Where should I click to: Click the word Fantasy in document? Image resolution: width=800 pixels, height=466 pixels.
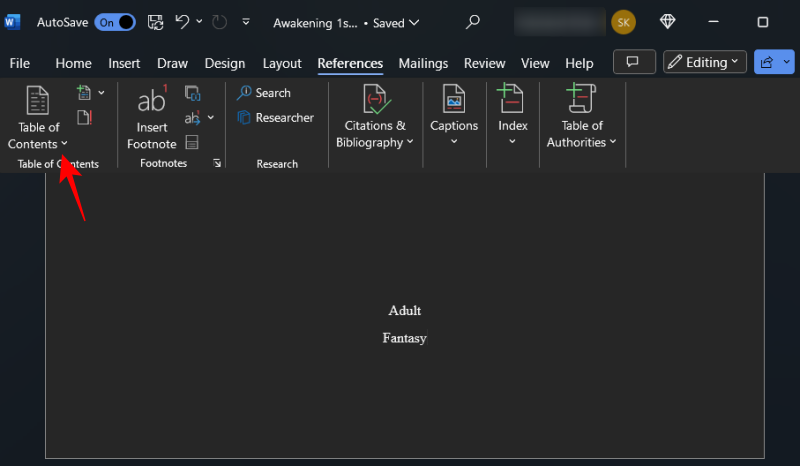pos(404,338)
